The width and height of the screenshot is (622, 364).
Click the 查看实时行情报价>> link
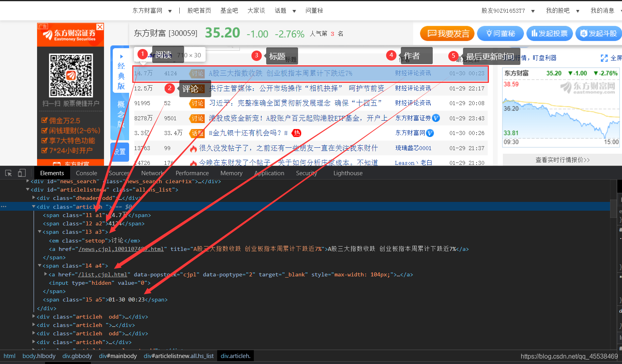coord(562,160)
